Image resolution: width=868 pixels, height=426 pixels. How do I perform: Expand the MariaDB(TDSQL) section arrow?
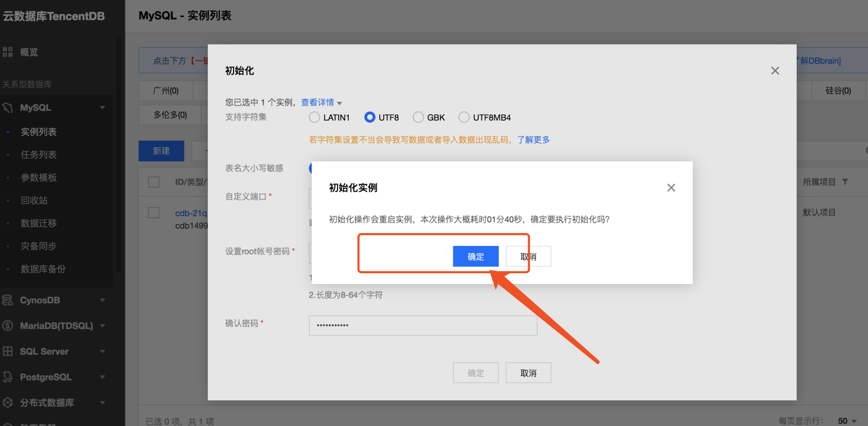click(x=102, y=326)
